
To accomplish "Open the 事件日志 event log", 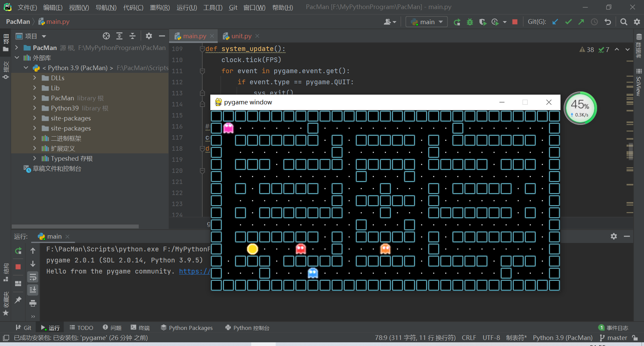I will tap(613, 328).
